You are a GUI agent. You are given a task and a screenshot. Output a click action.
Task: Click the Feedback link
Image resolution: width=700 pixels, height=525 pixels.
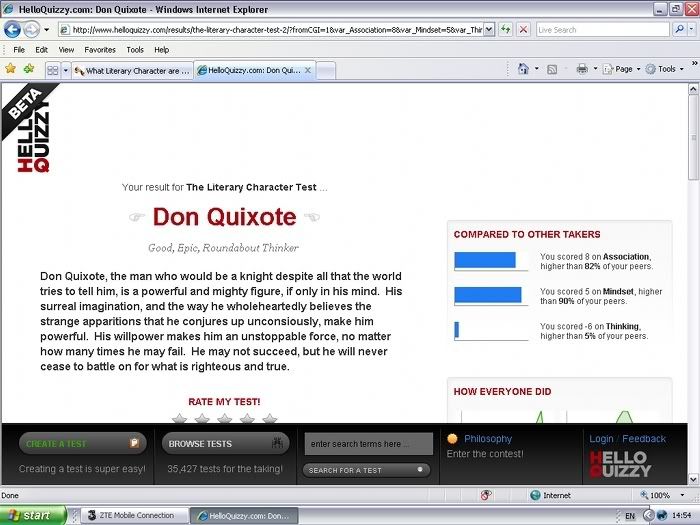click(x=644, y=439)
